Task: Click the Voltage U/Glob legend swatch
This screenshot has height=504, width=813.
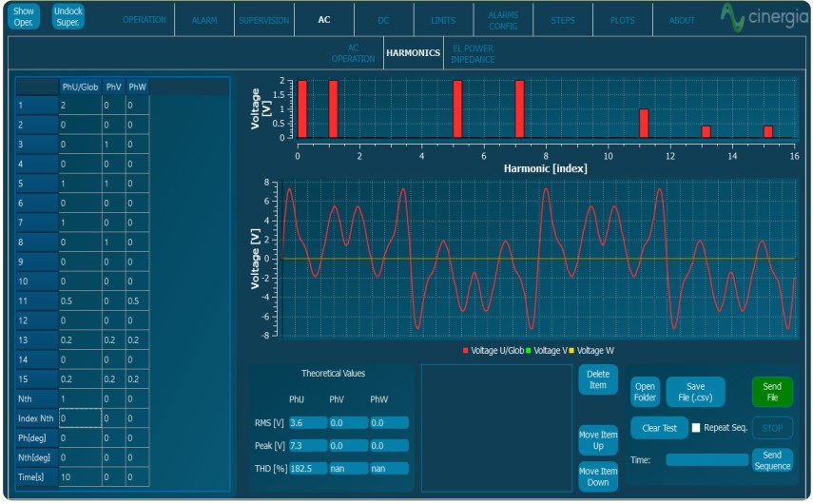Action: pos(466,351)
